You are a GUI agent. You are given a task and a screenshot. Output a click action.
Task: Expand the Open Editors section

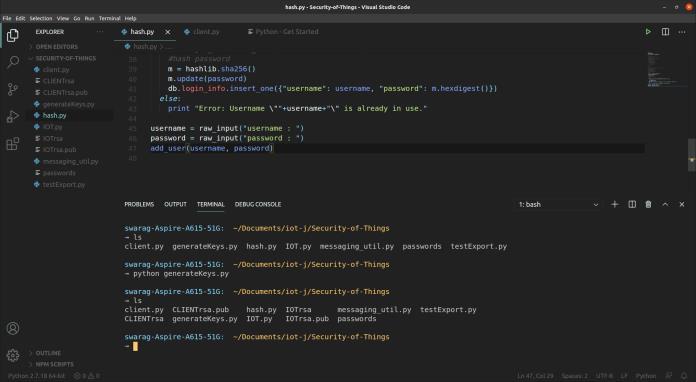(x=56, y=47)
